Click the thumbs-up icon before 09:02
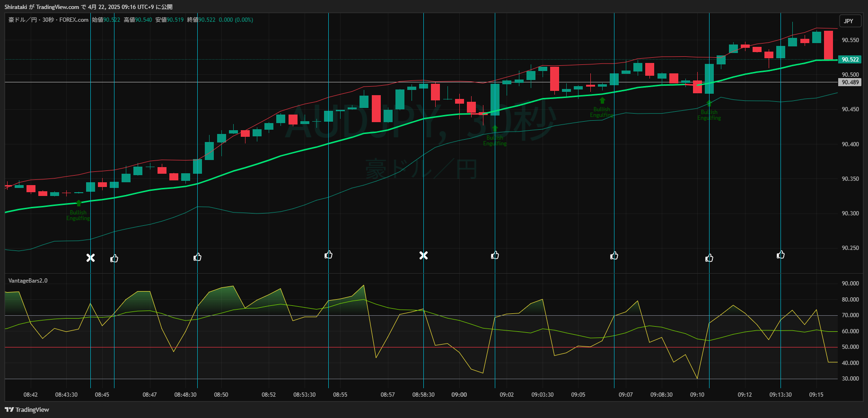 [495, 255]
